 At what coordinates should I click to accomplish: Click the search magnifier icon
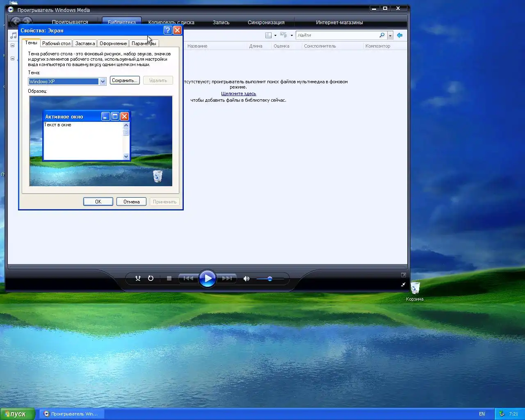coord(382,35)
